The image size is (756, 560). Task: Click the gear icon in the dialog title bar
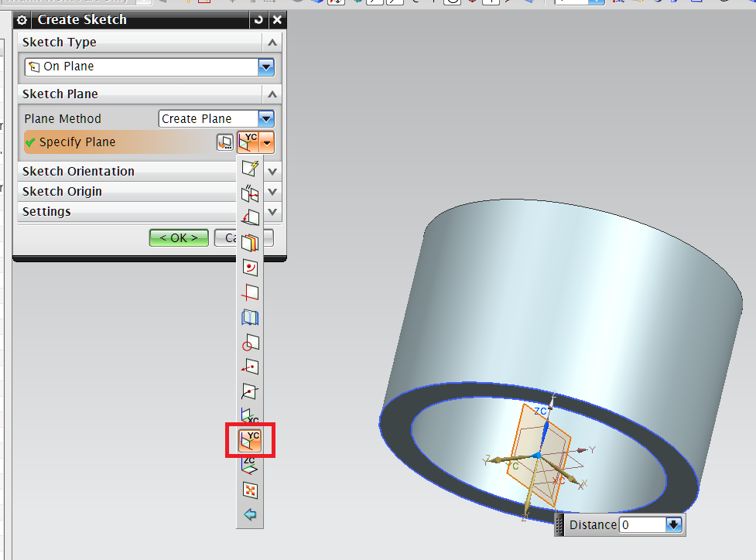click(21, 19)
